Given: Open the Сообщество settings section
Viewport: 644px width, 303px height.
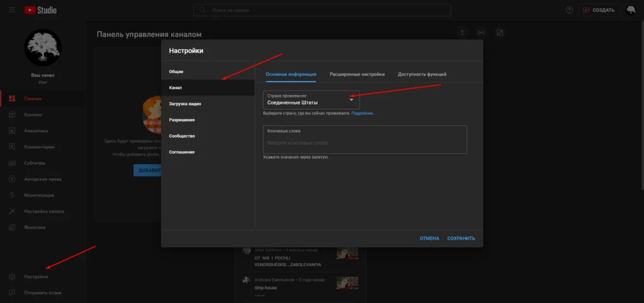Looking at the screenshot, I should 208,136.
